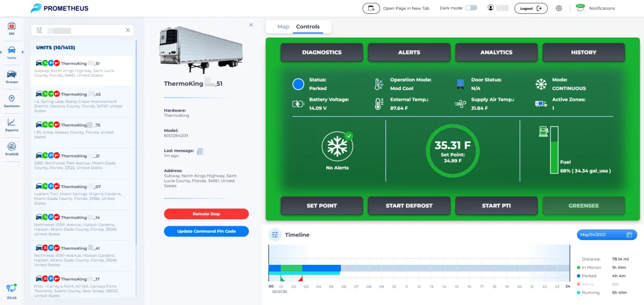Select ThermoKing unit ending _21
Viewport: 644px width, 305px height.
[x=82, y=163]
